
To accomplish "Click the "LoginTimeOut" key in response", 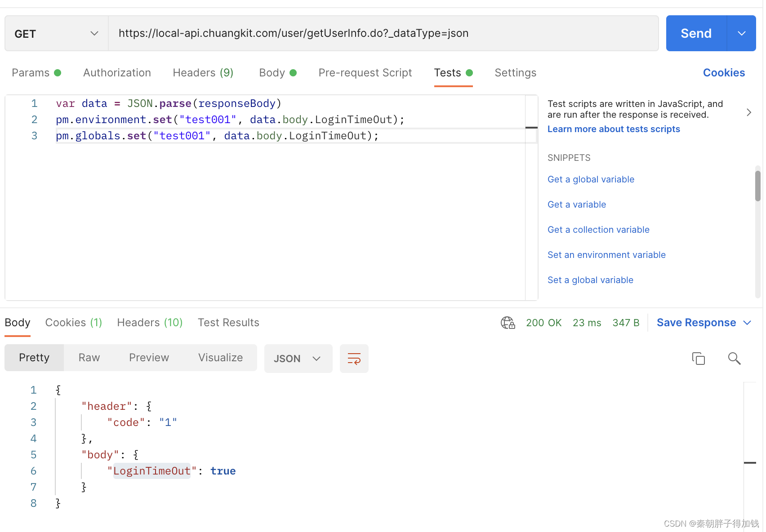I will click(x=152, y=471).
